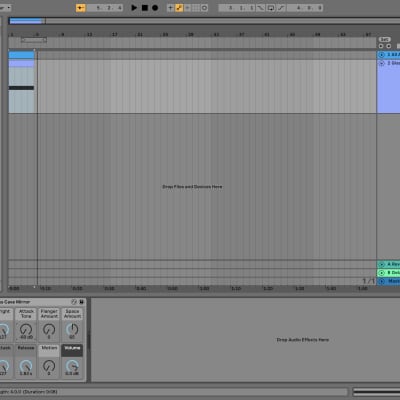The width and height of the screenshot is (400, 400).
Task: Click the Drop Files and Devices Here area
Action: (x=192, y=187)
